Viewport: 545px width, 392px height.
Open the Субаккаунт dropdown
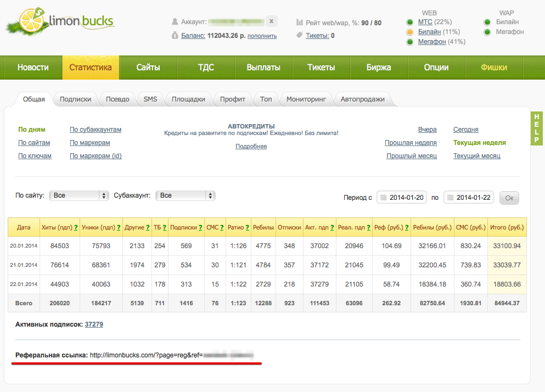[x=186, y=195]
